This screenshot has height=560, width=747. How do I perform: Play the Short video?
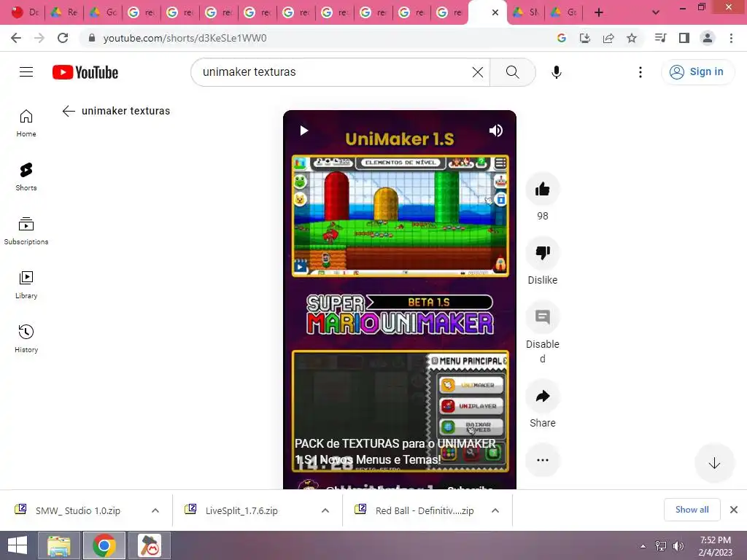[304, 131]
